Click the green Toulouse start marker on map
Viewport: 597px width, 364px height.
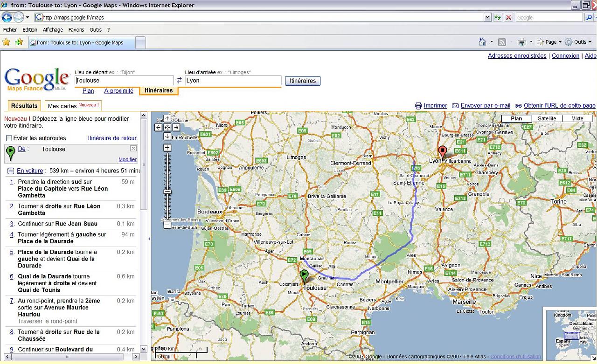tap(305, 276)
